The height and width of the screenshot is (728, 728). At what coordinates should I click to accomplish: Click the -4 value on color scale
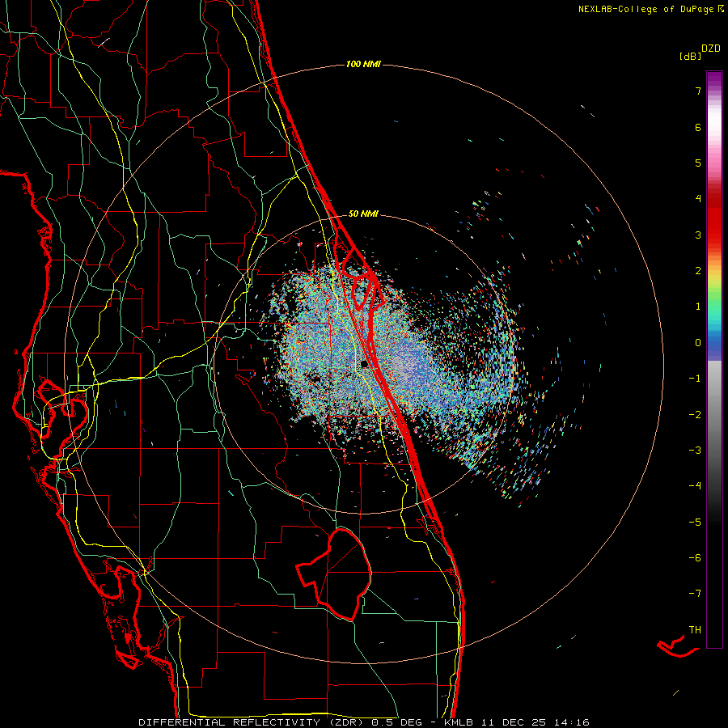(x=695, y=486)
